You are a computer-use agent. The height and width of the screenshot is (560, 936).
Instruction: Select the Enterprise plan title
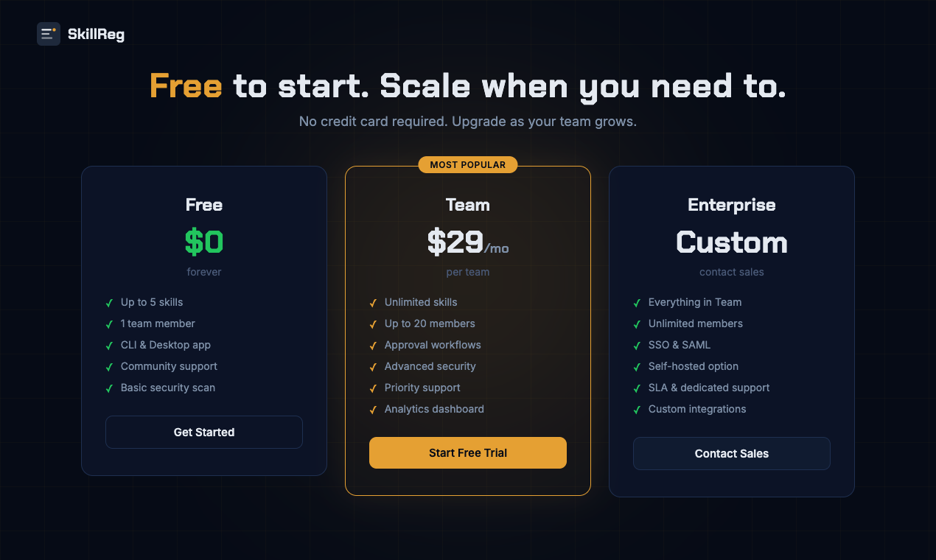pyautogui.click(x=731, y=205)
